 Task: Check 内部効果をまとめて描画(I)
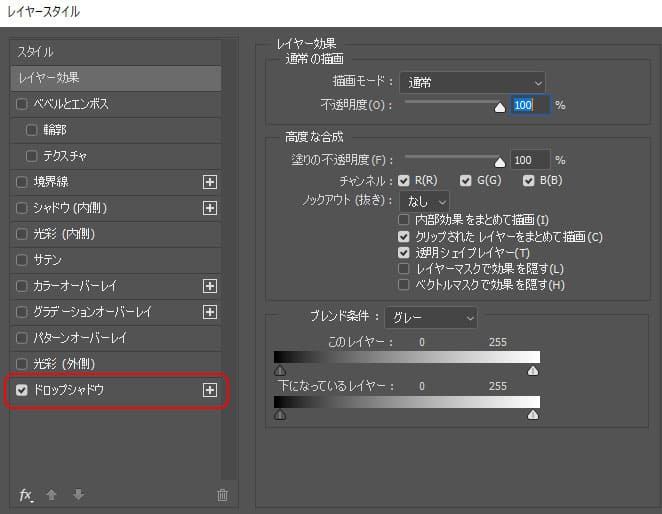click(x=404, y=220)
